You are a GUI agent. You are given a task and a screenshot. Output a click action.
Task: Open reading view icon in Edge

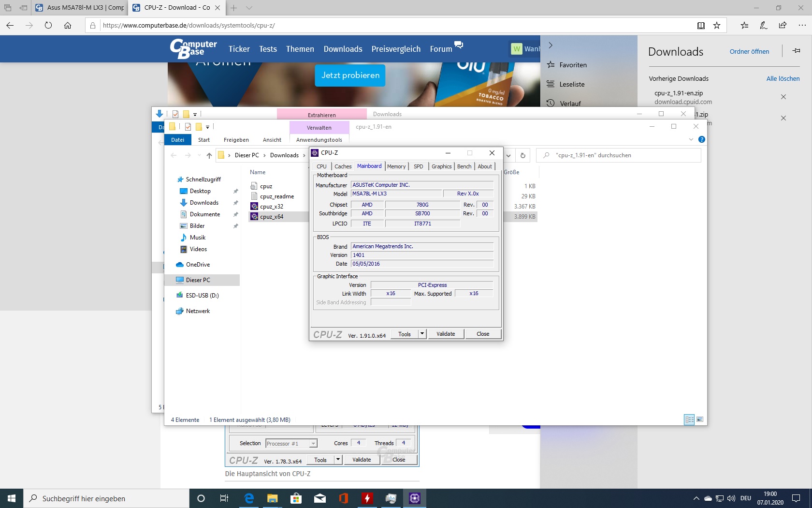[x=701, y=25]
